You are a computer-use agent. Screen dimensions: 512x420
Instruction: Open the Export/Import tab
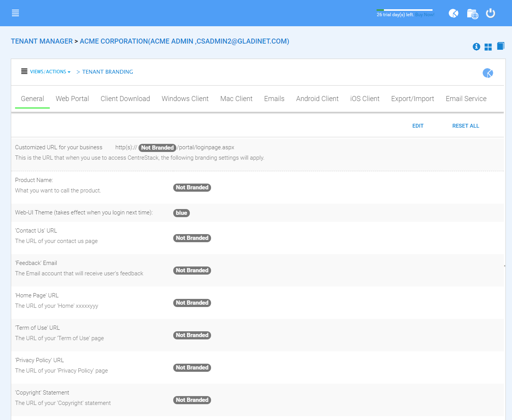tap(413, 99)
